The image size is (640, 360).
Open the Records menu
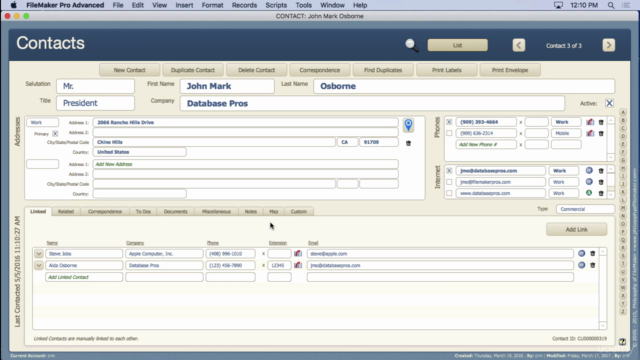[x=244, y=5]
